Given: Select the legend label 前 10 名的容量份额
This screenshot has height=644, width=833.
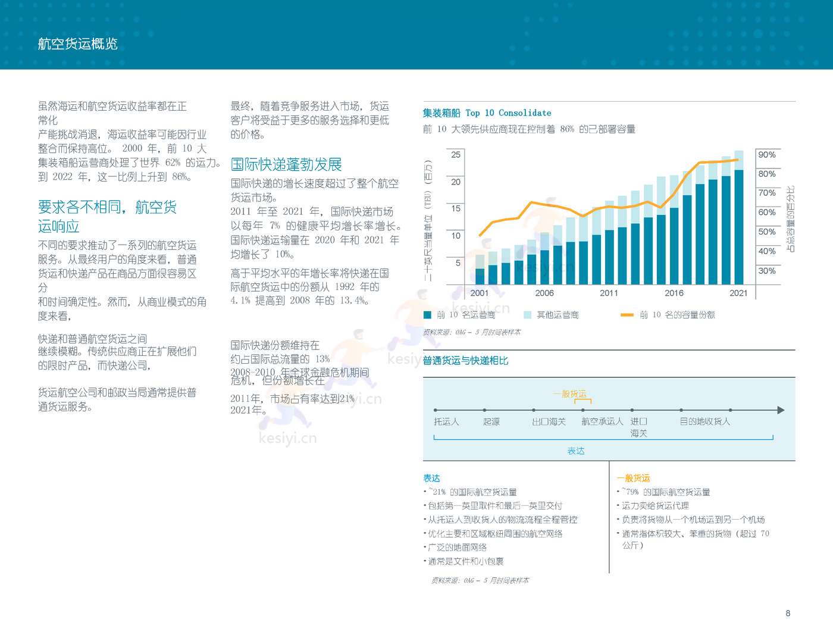Looking at the screenshot, I should [x=677, y=315].
